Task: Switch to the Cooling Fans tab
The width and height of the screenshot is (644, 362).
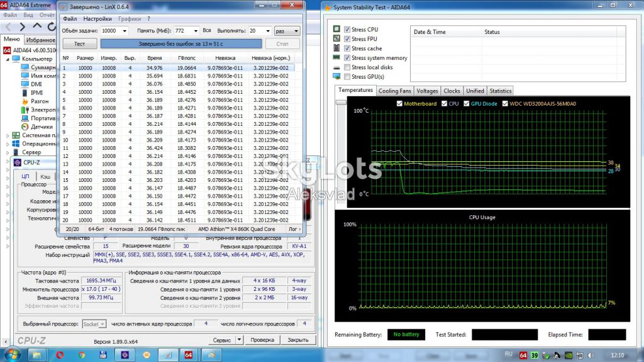Action: tap(395, 91)
